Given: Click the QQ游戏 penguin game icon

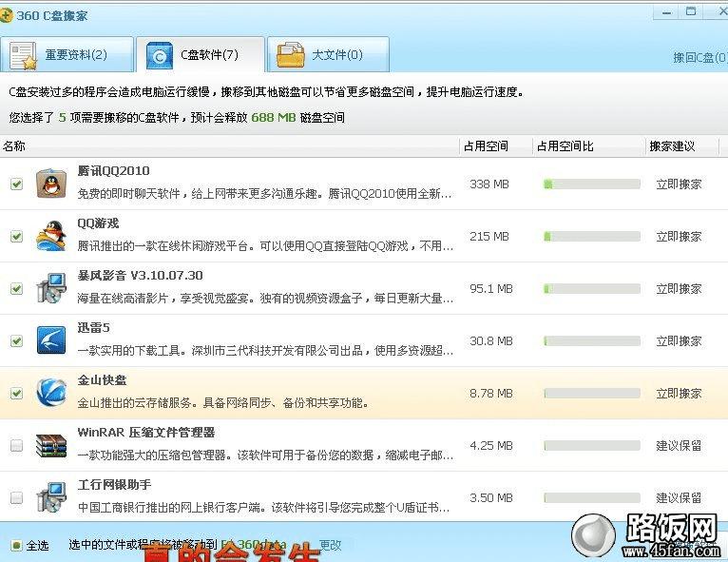Looking at the screenshot, I should pyautogui.click(x=51, y=237).
